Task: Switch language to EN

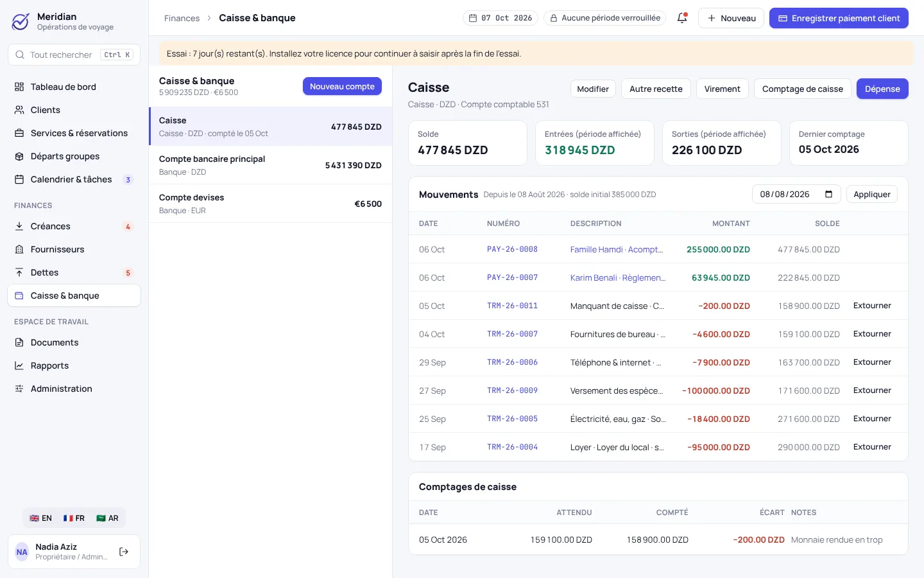Action: [x=41, y=518]
